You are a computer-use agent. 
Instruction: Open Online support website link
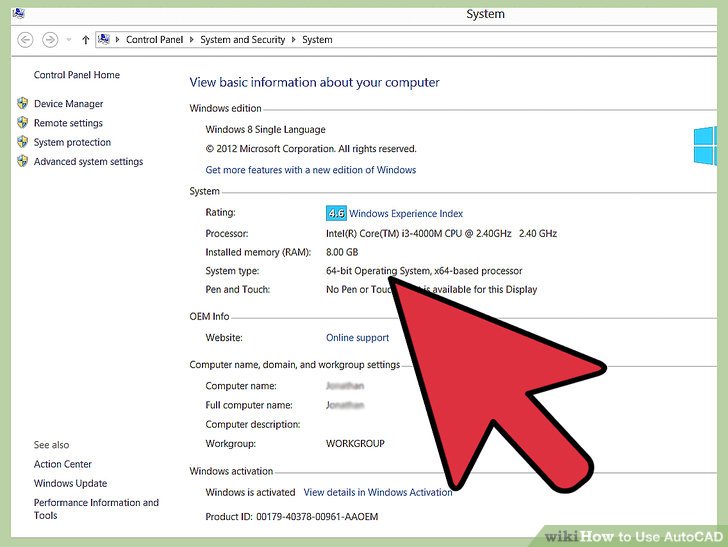[358, 338]
